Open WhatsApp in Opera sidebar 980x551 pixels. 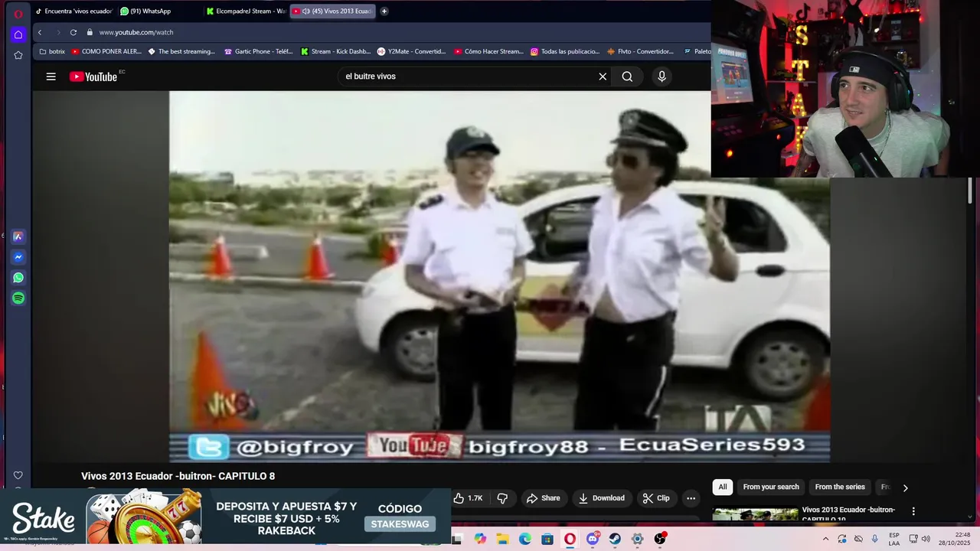pyautogui.click(x=18, y=278)
